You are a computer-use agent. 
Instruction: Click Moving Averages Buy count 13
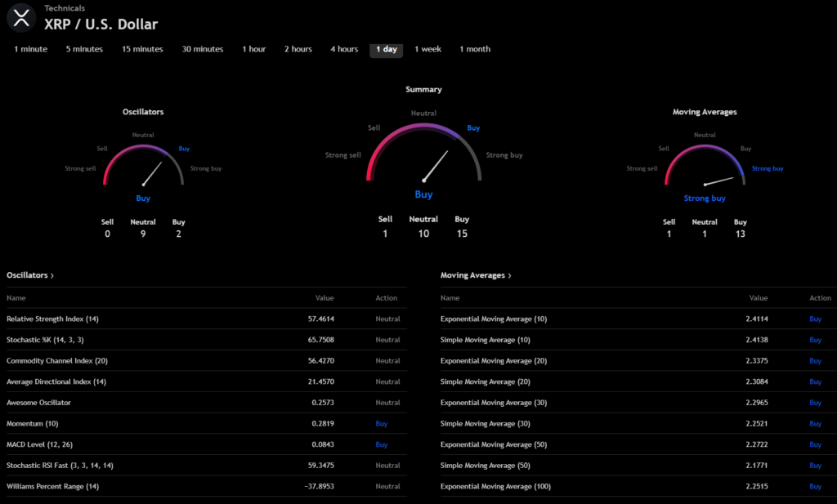coord(740,234)
